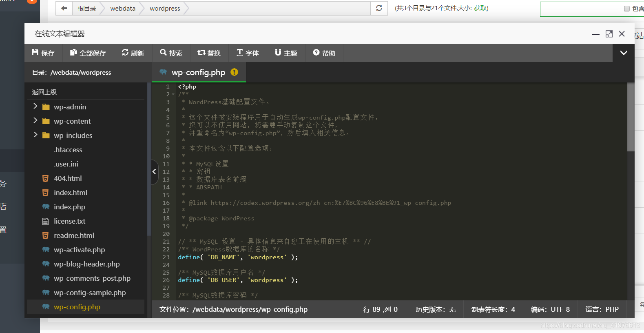
Task: Open the 字体 font settings
Action: coord(248,53)
